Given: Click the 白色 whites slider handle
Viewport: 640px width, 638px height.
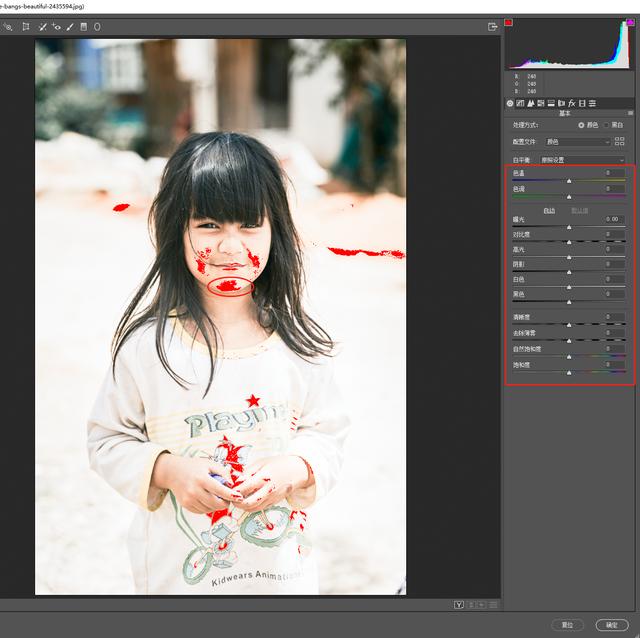Looking at the screenshot, I should [569, 287].
